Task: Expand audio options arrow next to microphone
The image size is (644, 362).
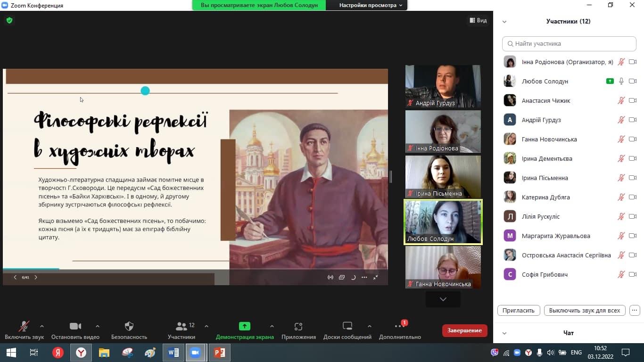Action: pos(42,326)
